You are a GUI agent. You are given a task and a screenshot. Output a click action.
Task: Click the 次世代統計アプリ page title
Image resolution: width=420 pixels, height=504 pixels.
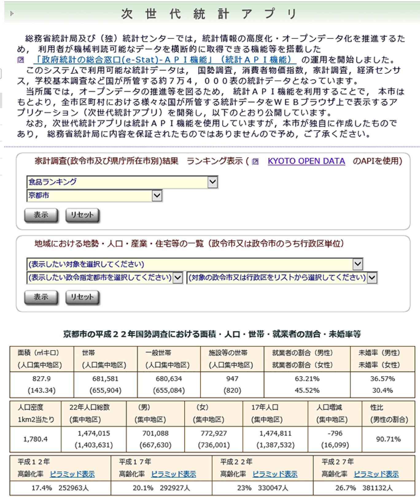pyautogui.click(x=209, y=14)
